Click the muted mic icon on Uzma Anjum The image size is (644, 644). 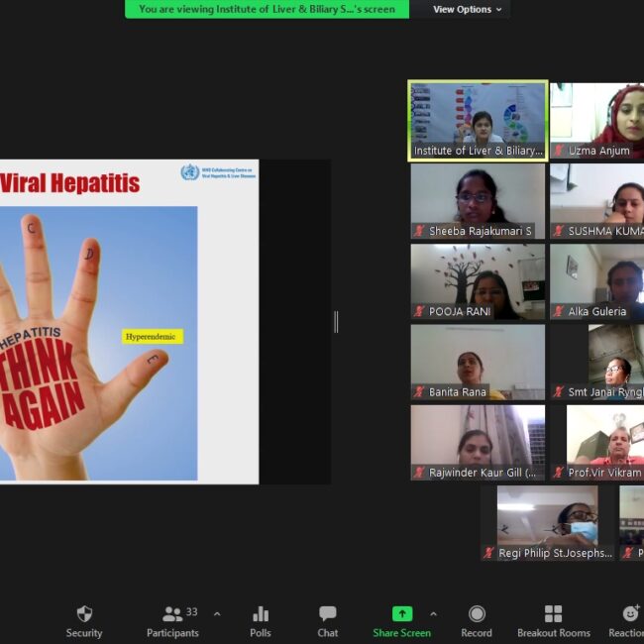coord(558,151)
